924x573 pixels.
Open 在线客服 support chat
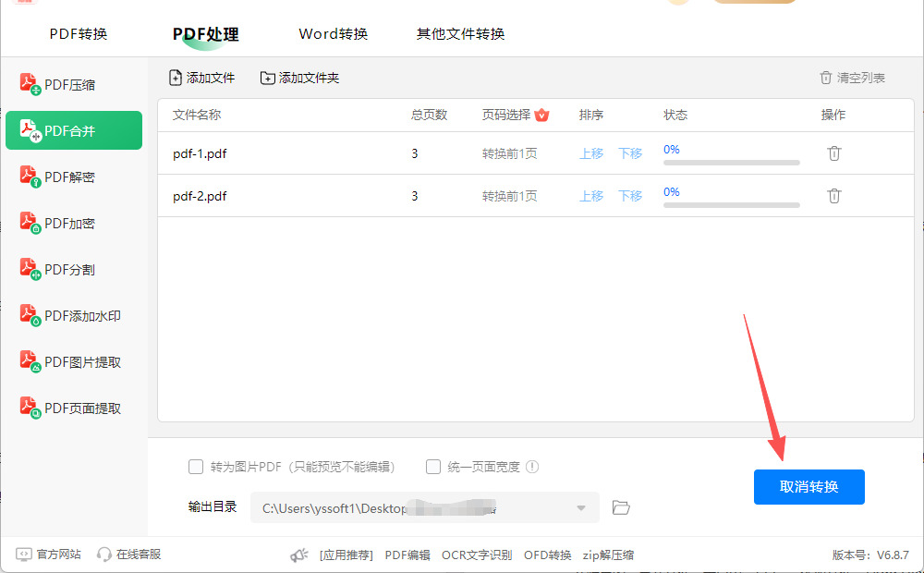(129, 555)
